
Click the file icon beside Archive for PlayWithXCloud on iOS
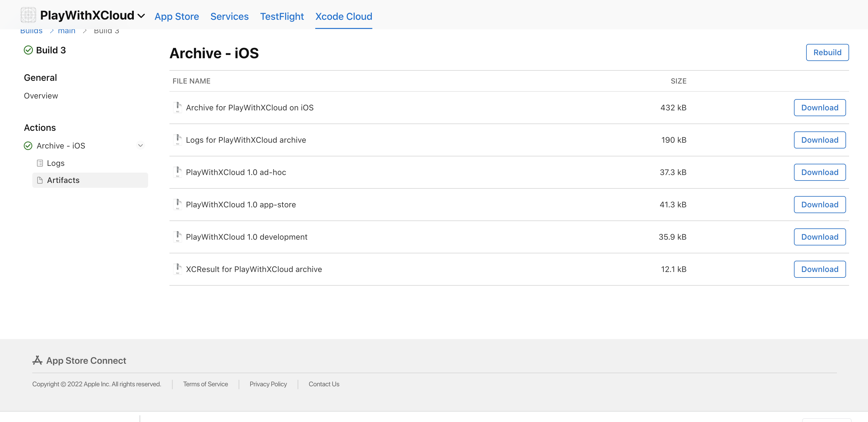pos(178,107)
